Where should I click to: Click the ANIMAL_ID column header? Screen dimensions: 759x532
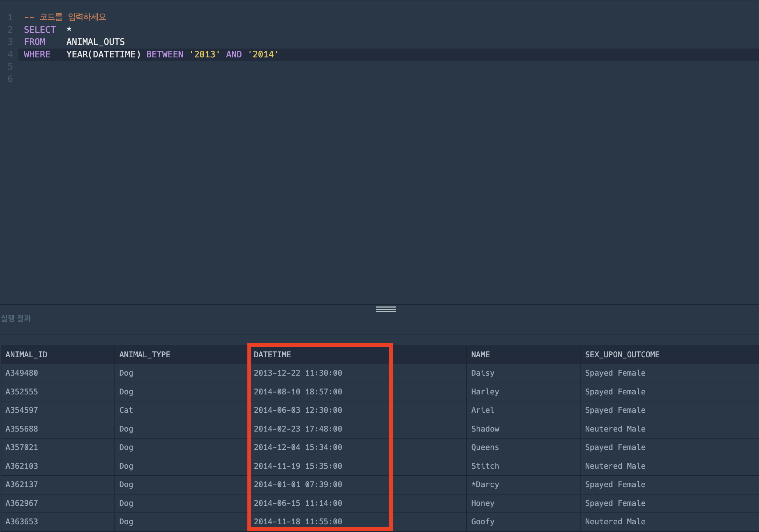pos(27,355)
